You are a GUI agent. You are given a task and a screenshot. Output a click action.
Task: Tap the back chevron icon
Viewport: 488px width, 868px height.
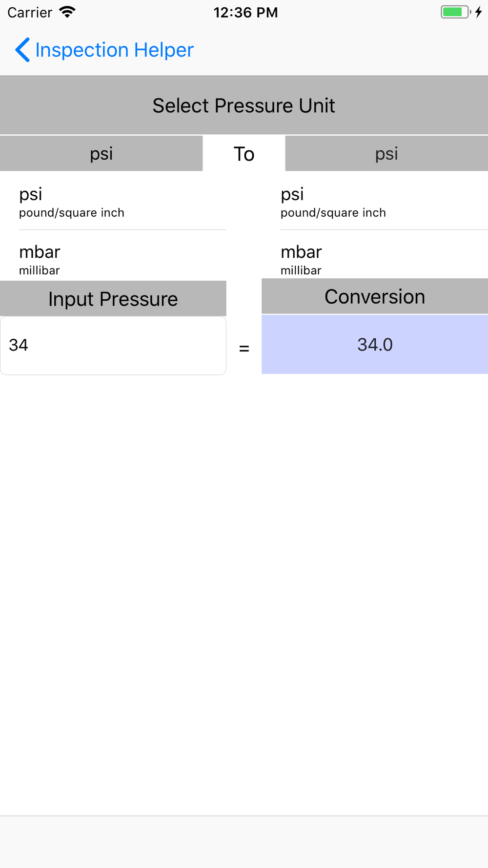(22, 50)
